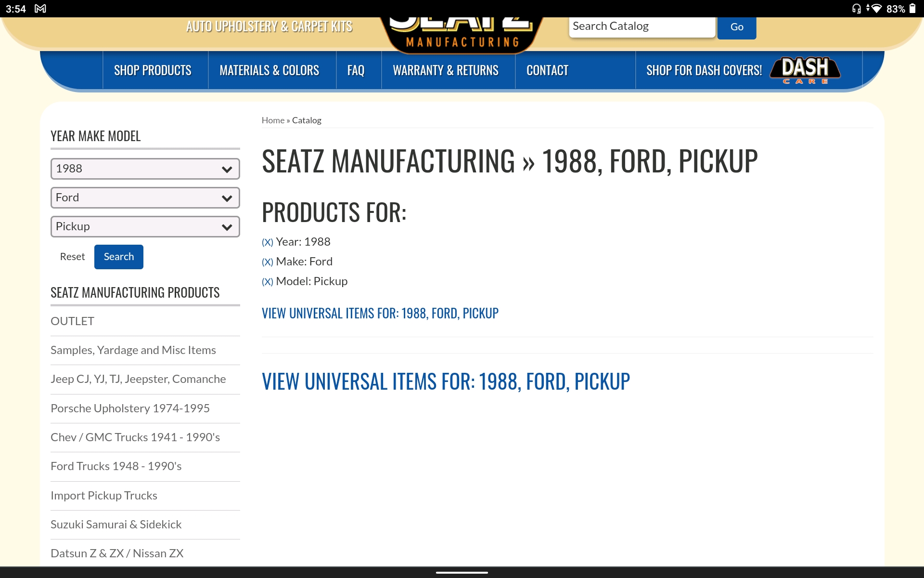Open the Ford Trucks 1948 - 1990's category
The height and width of the screenshot is (578, 924).
pos(116,466)
